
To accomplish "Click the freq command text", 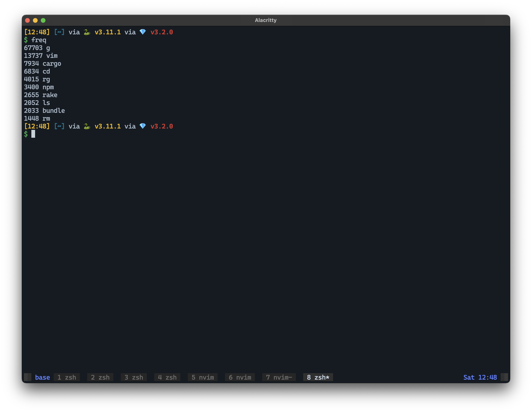I will click(39, 40).
